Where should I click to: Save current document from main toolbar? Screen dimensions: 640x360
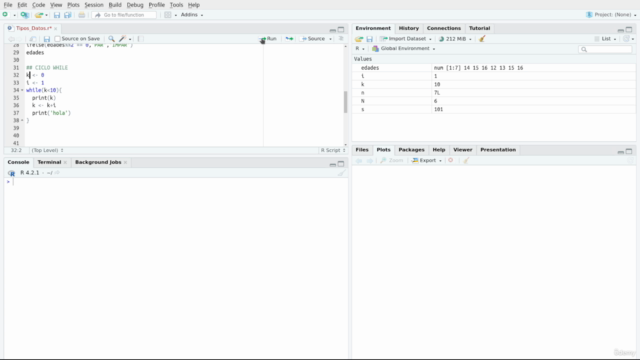click(x=57, y=15)
